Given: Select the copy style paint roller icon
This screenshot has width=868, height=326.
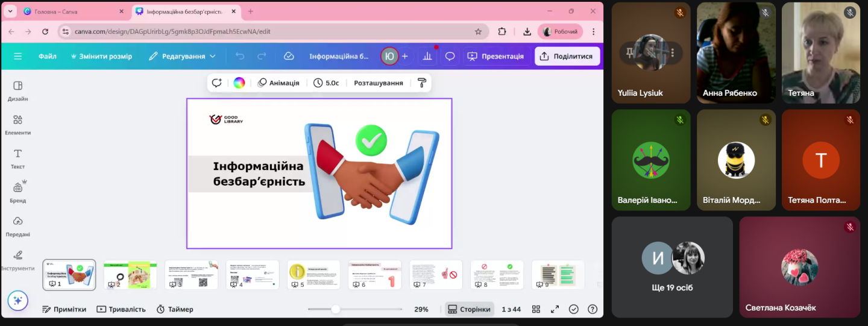Looking at the screenshot, I should [422, 83].
